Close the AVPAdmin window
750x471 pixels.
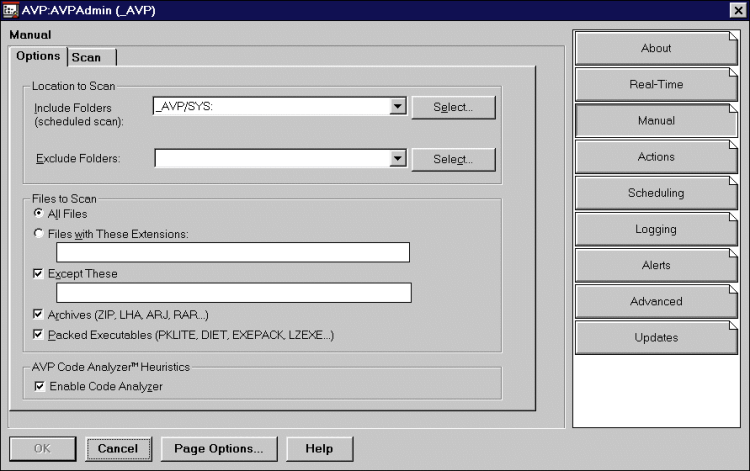click(738, 10)
